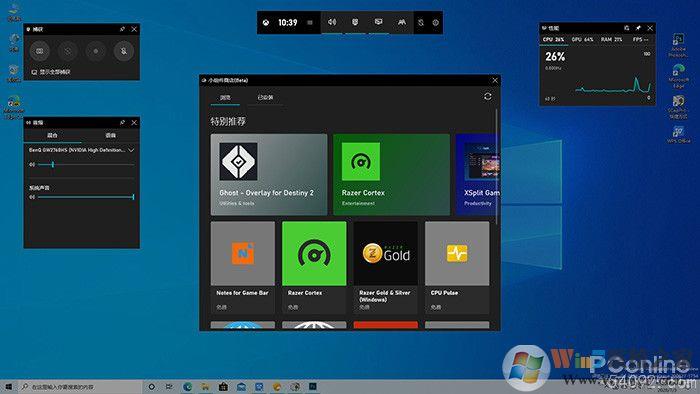Select the FPS tab in Performance
The width and height of the screenshot is (700, 394).
640,40
